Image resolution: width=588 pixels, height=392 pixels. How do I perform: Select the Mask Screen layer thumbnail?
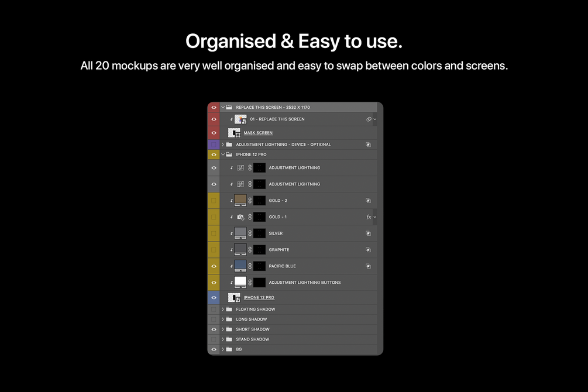[x=234, y=133]
